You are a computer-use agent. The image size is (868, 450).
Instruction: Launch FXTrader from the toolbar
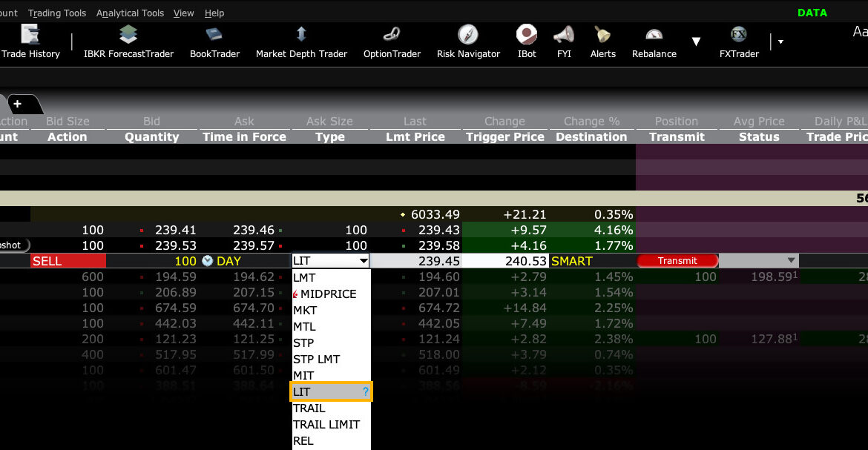(738, 42)
